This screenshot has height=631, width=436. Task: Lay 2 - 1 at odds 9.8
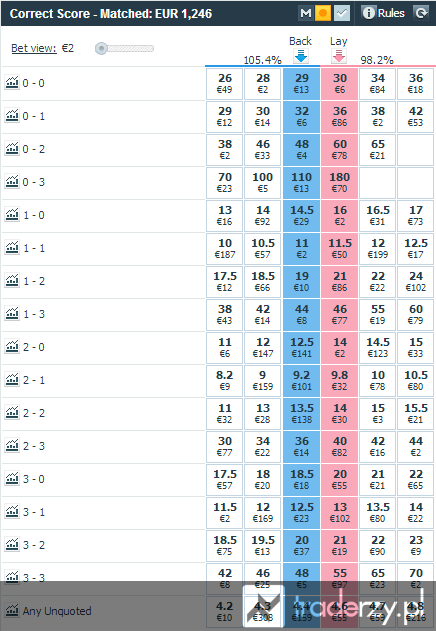pyautogui.click(x=339, y=380)
